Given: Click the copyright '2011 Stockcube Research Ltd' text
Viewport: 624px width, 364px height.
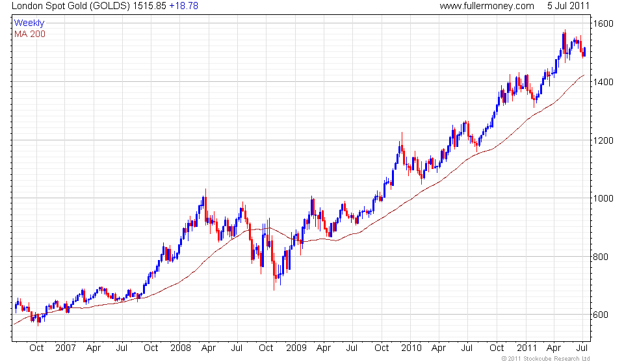Looking at the screenshot, I should (545, 359).
